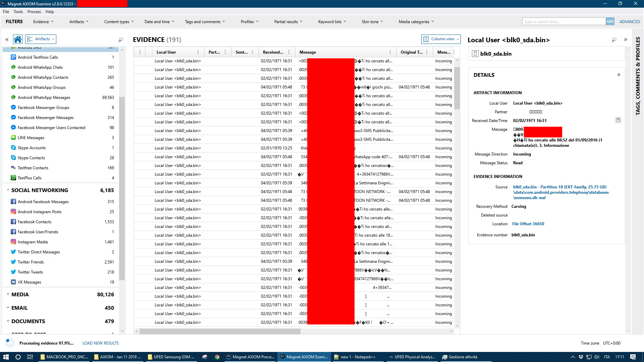
Task: Open Cortana search circle on taskbar
Action: tap(18, 357)
